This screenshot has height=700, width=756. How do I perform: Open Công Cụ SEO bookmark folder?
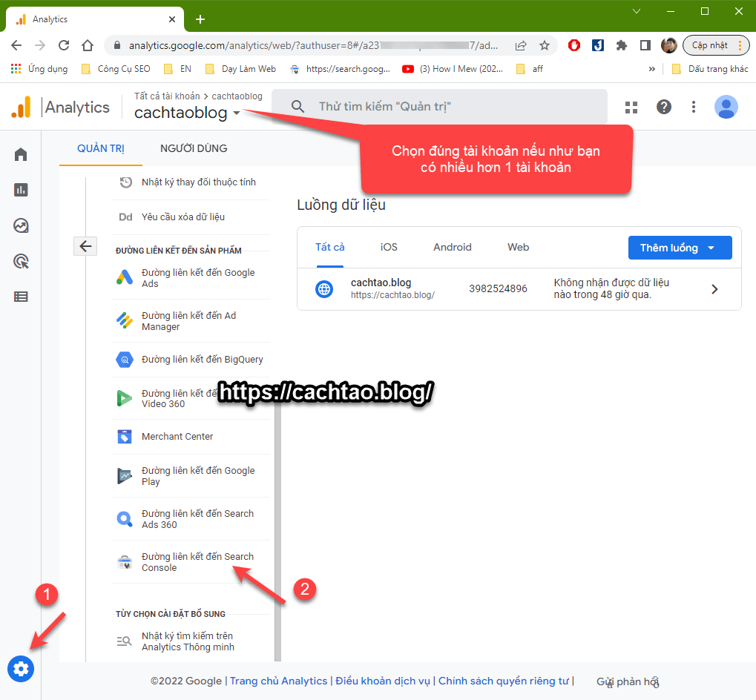116,69
